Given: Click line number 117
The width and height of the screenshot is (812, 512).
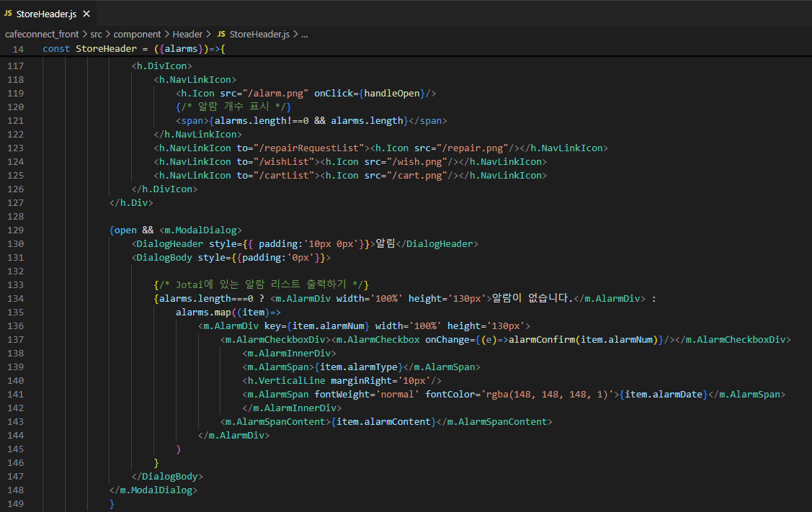Looking at the screenshot, I should pos(16,66).
